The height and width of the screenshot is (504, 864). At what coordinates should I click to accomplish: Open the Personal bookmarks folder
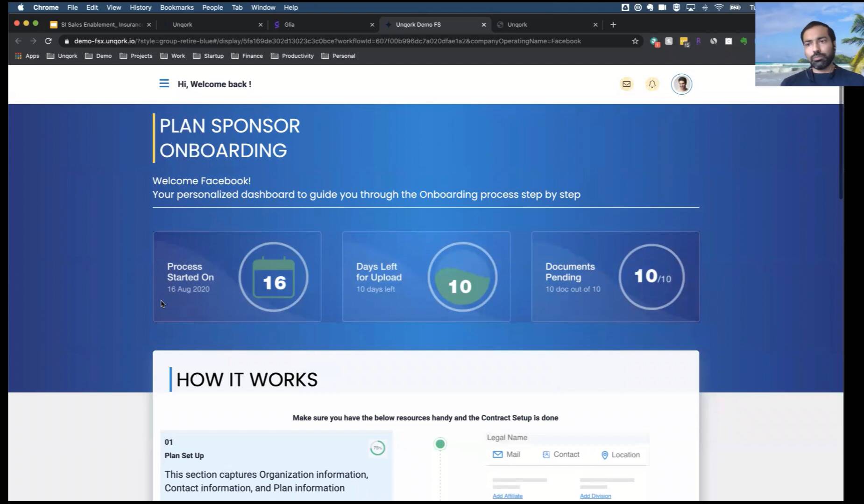(x=339, y=56)
